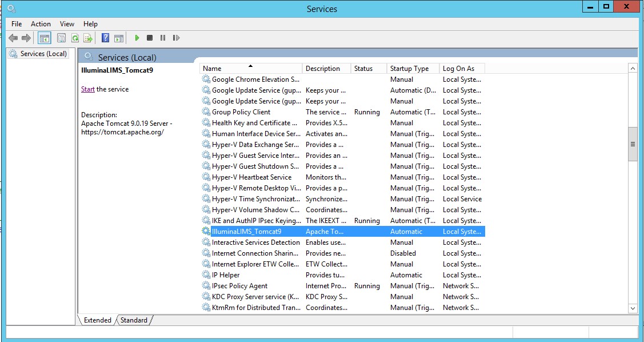Click the Restart Service toolbar icon
This screenshot has width=644, height=342.
point(176,38)
